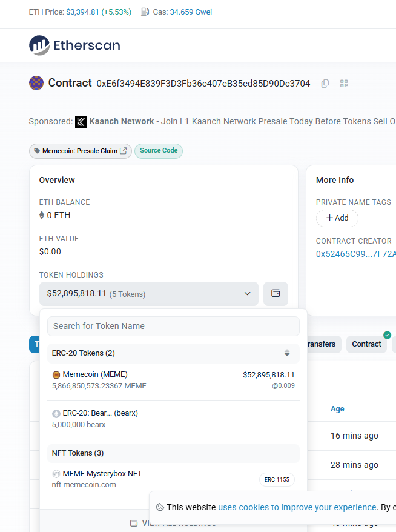Copy the contract address
Screen dimensions: 396x532
pyautogui.click(x=325, y=84)
